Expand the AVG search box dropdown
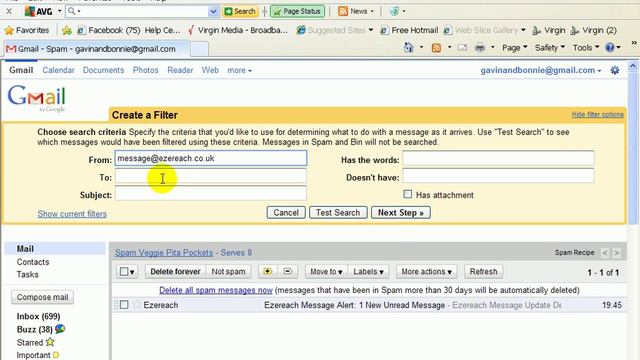Screen dimensions: 640x360 pyautogui.click(x=213, y=11)
